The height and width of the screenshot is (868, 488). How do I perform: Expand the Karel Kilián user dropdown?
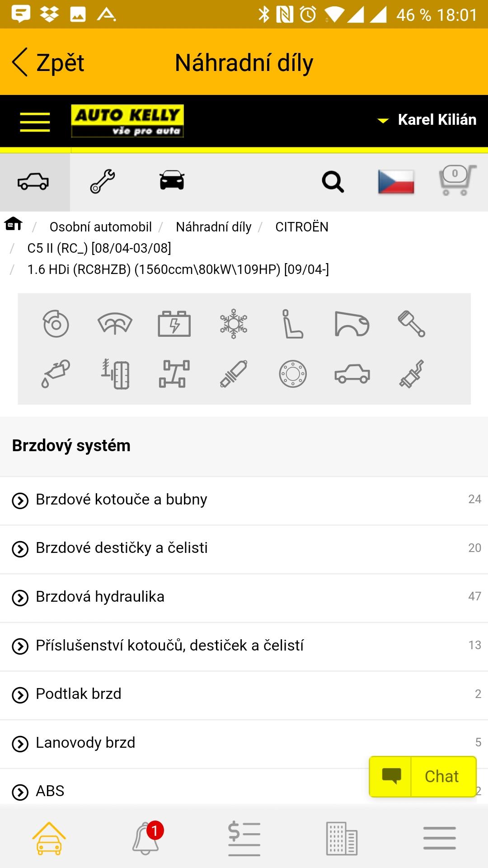427,120
